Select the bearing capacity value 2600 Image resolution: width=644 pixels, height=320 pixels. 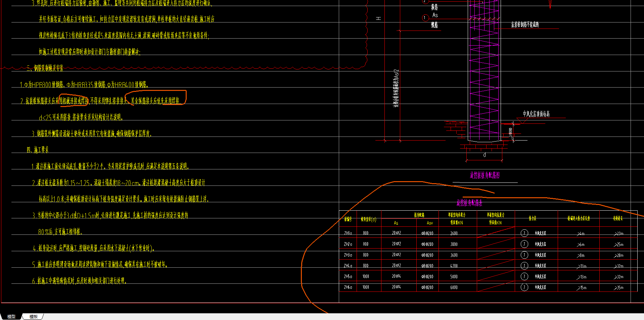pos(454,233)
